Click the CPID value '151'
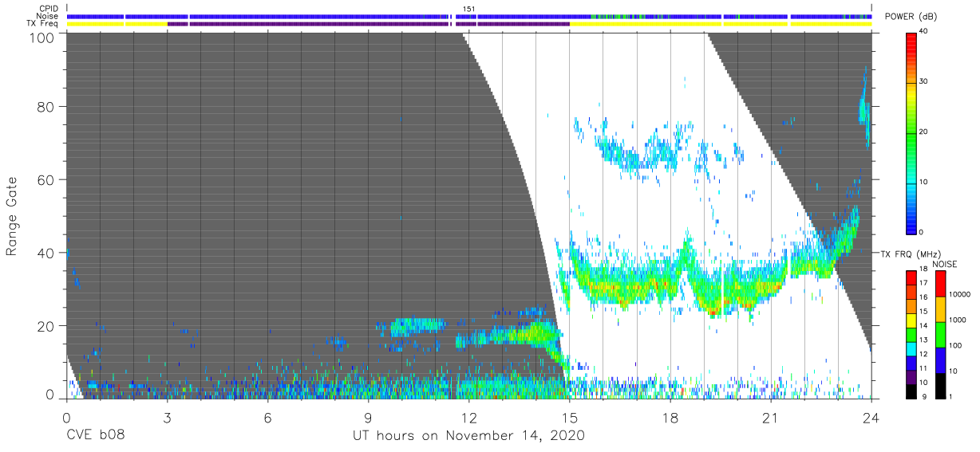This screenshot has width=980, height=452. pyautogui.click(x=469, y=9)
